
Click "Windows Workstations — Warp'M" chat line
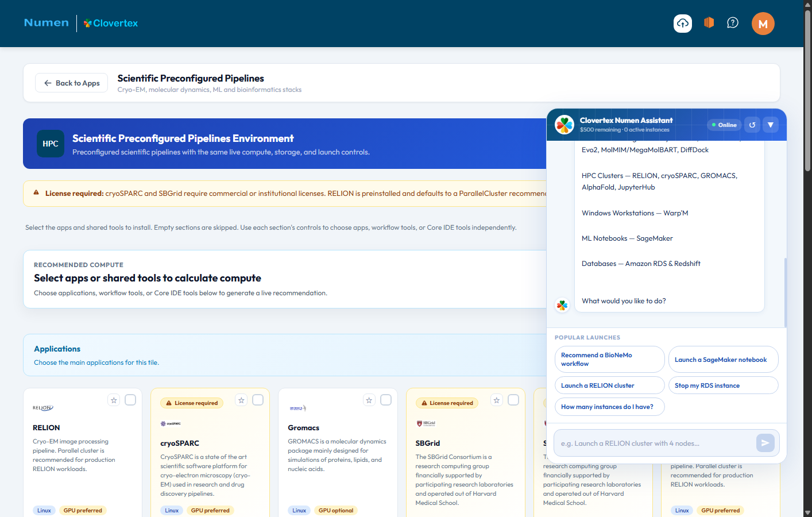[635, 213]
